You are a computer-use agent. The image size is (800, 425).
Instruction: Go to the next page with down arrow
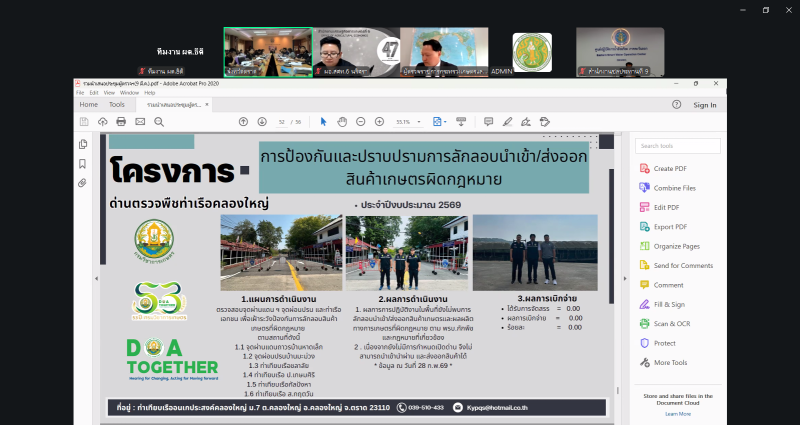coord(260,121)
